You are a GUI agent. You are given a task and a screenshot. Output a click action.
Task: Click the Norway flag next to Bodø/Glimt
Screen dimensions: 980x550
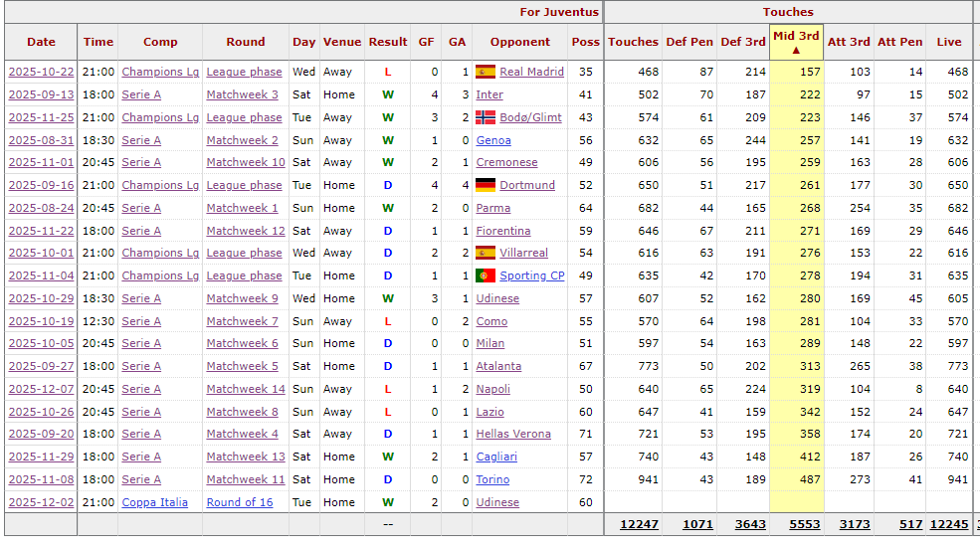[486, 117]
